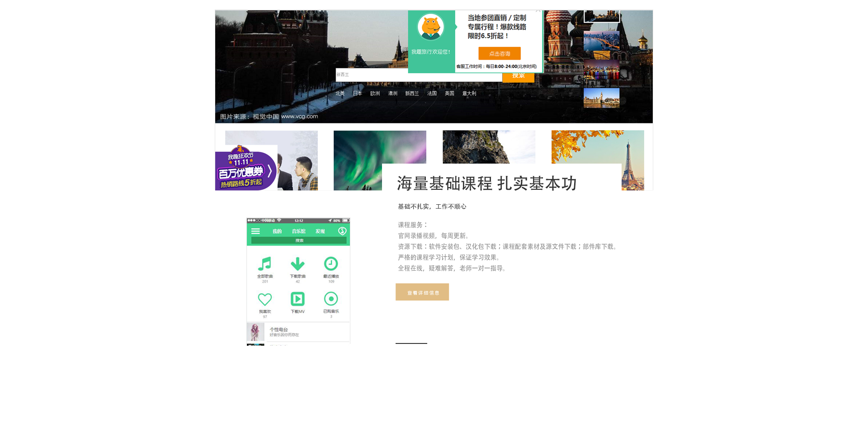Click the 下载歌曲 download arrow icon
This screenshot has height=423, width=868.
click(x=297, y=264)
